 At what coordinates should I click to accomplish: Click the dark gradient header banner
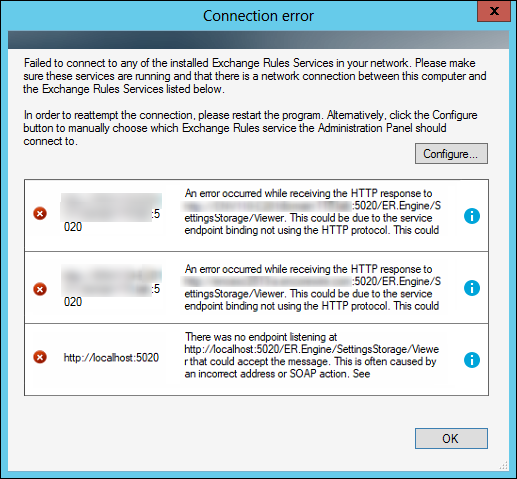click(x=258, y=40)
